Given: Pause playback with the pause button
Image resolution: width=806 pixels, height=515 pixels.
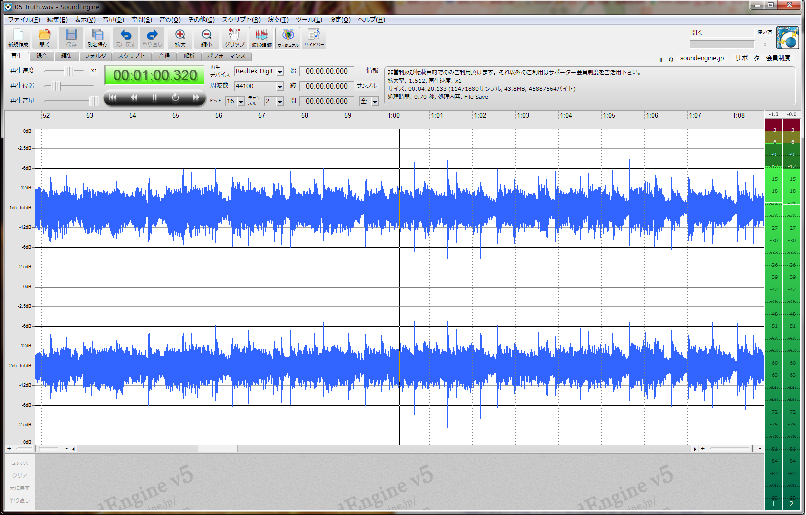Looking at the screenshot, I should click(x=154, y=98).
